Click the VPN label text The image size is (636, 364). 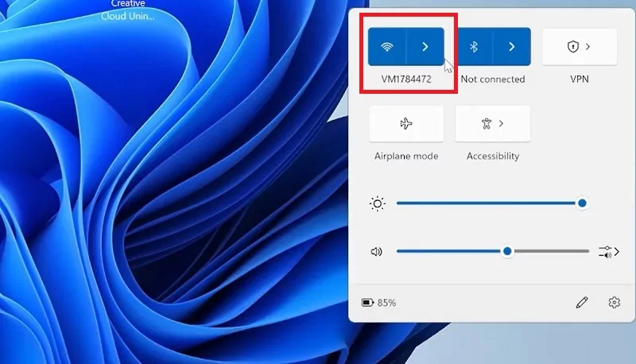pos(580,79)
